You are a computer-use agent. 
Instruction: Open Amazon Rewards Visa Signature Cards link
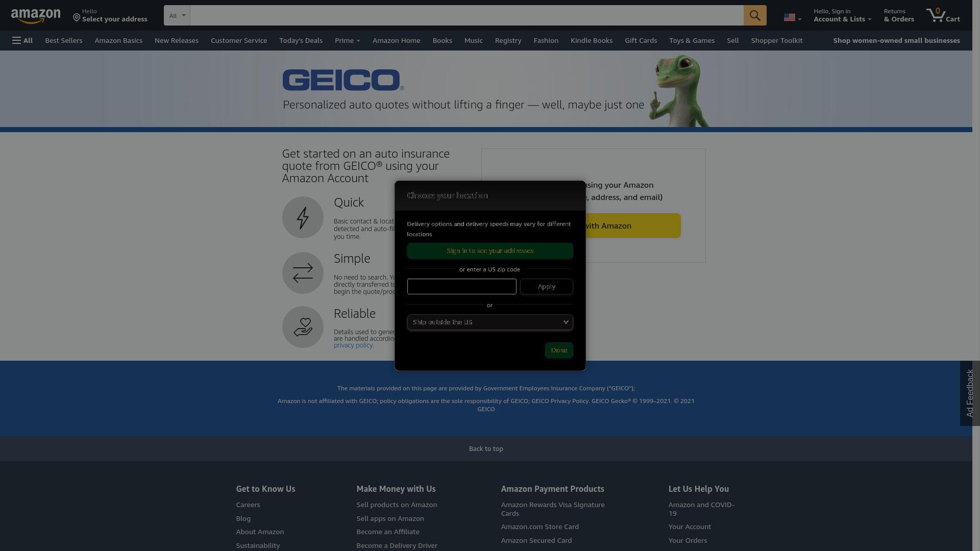(x=553, y=509)
